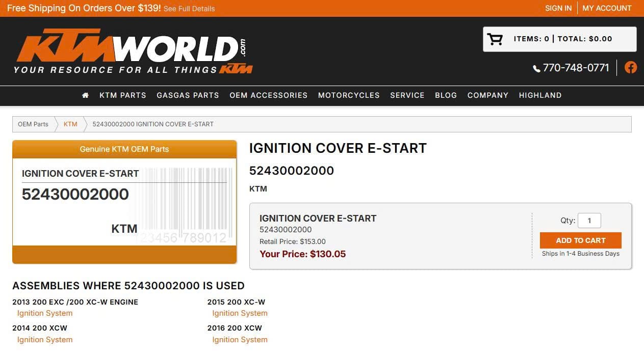This screenshot has width=644, height=355.
Task: Click OEM Parts breadcrumb
Action: click(x=33, y=124)
